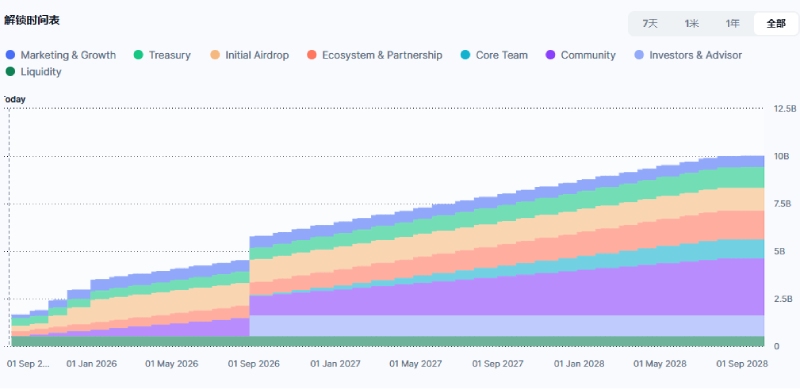Click the Initial Airdrop legend dot
Image resolution: width=800 pixels, height=389 pixels.
click(x=215, y=55)
